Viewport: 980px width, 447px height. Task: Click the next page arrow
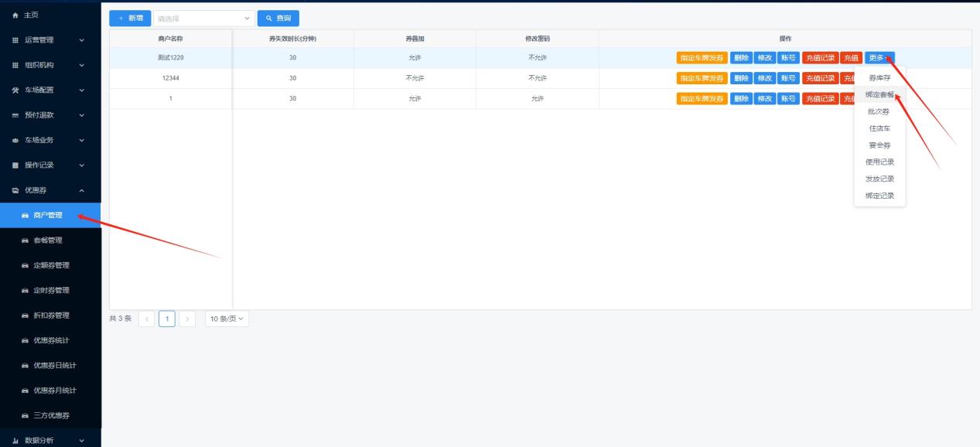pos(187,319)
